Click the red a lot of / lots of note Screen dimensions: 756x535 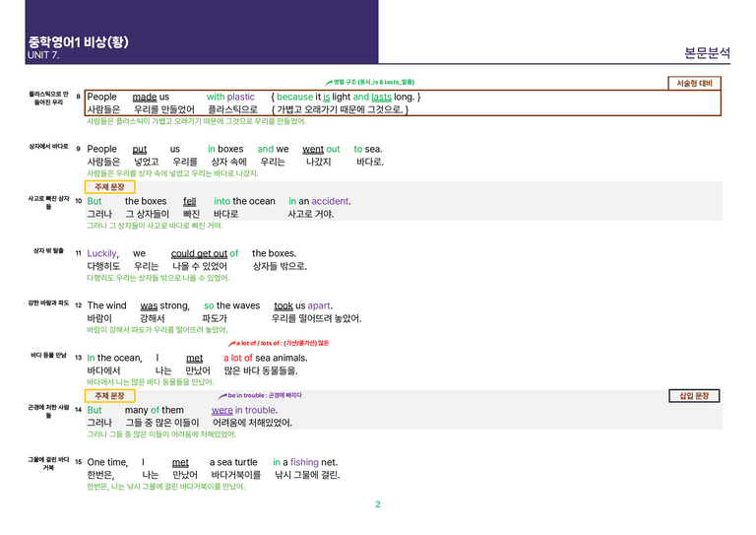click(279, 343)
